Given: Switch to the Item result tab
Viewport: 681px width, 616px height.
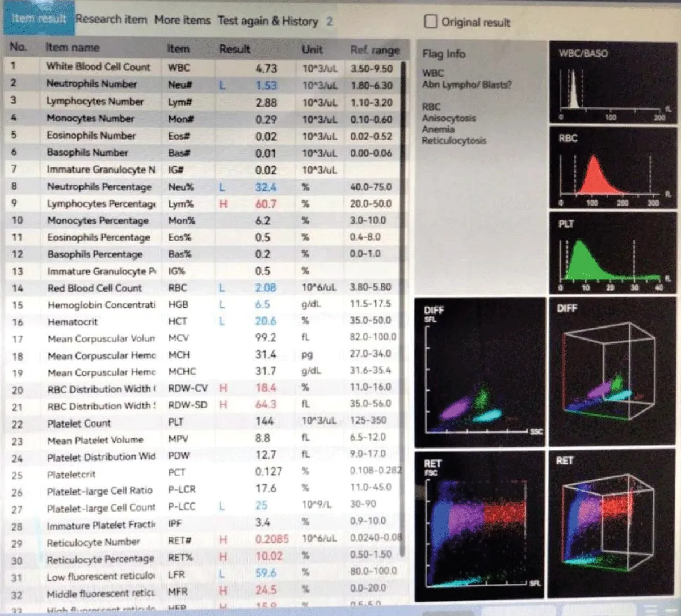Looking at the screenshot, I should point(38,19).
